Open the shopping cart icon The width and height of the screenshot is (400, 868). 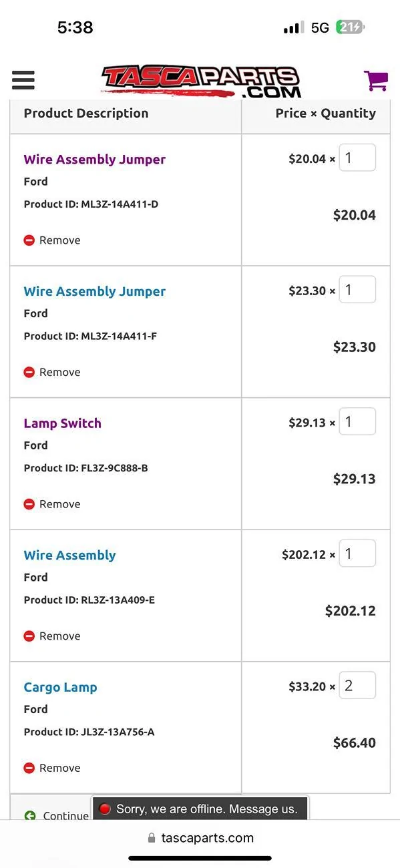376,79
